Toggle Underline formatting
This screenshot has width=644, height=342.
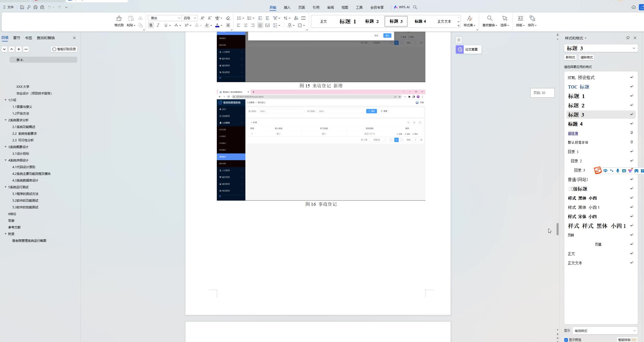tap(166, 25)
